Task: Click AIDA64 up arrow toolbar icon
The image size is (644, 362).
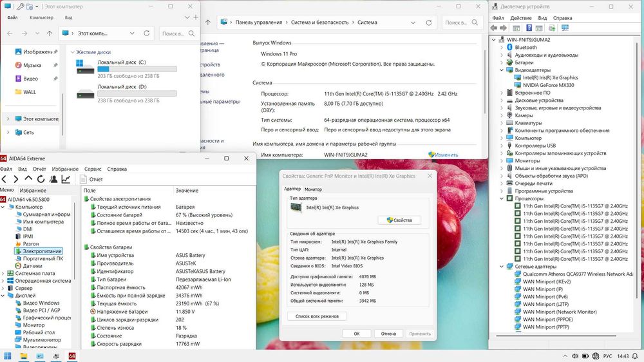Action: pos(28,178)
